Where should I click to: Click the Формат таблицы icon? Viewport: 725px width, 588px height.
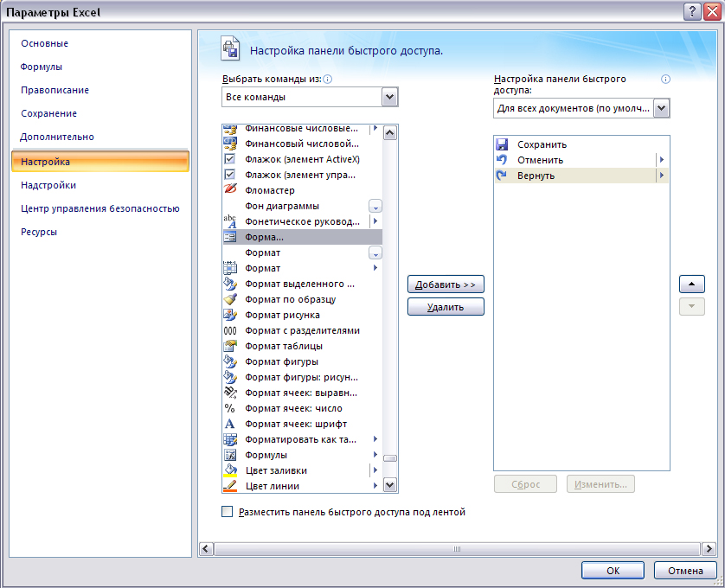pos(230,346)
